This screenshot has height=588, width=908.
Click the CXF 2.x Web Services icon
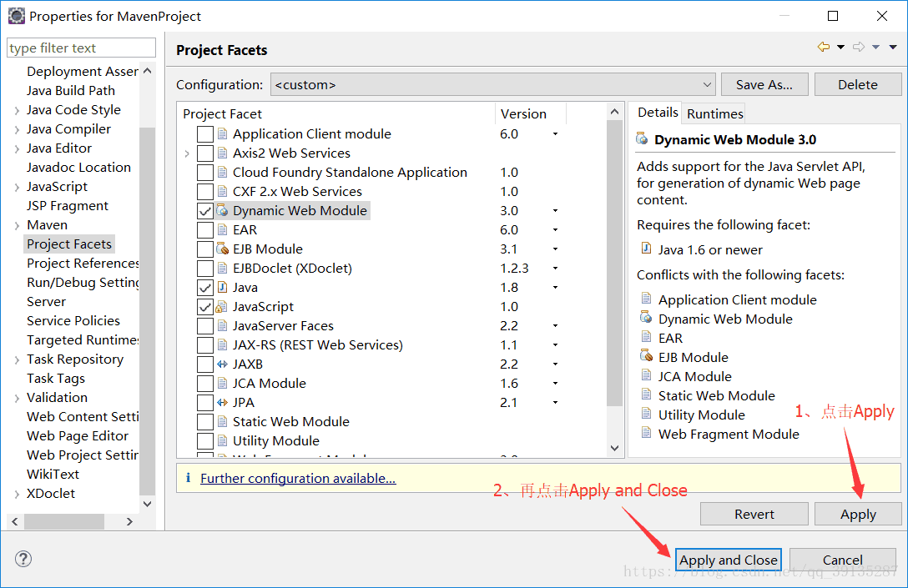(x=222, y=192)
